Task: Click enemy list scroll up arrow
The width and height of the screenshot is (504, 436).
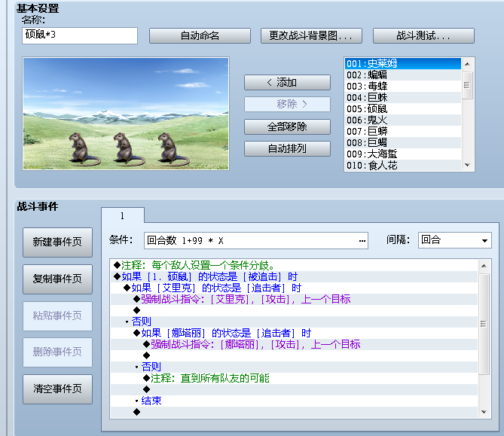Action: tap(467, 64)
